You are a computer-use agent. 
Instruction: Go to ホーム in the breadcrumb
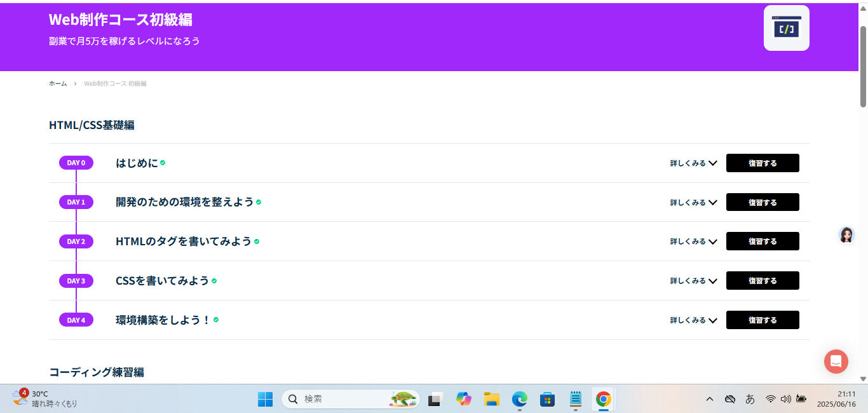(58, 84)
